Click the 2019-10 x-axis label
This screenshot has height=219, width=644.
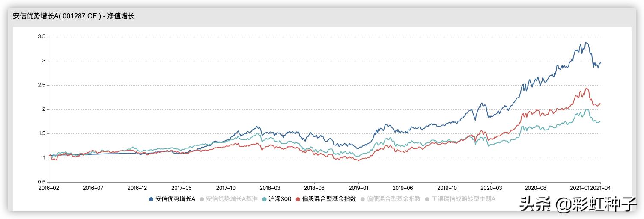447,188
